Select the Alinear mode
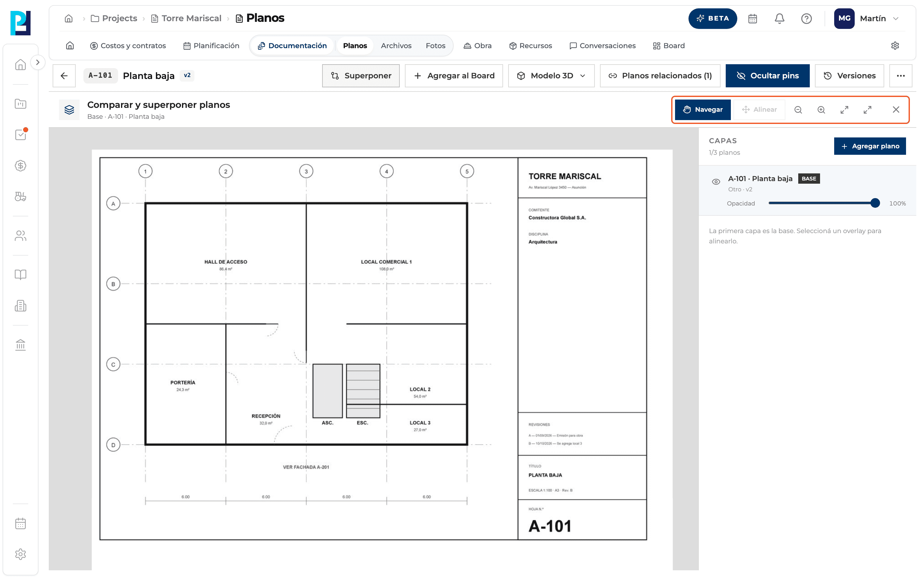Viewport: 924px width, 578px height. coord(759,110)
